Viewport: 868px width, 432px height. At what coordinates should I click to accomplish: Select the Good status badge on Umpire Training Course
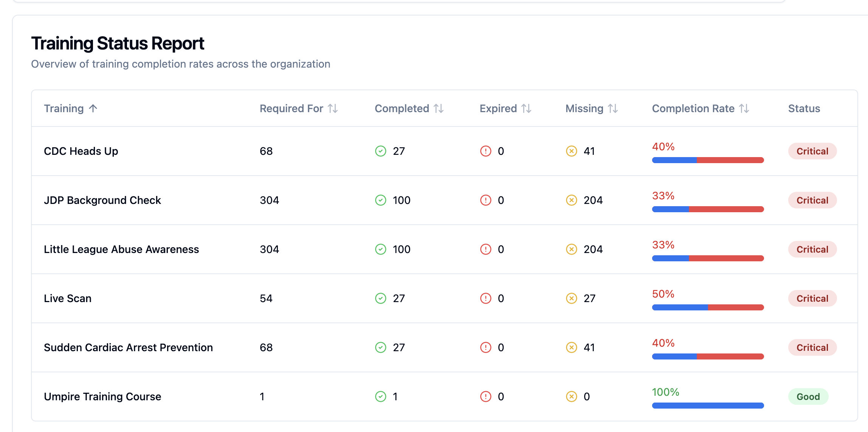click(x=808, y=397)
